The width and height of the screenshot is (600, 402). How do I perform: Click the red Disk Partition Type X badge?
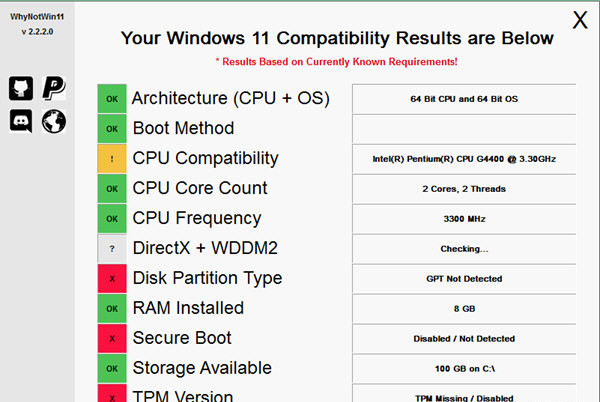[x=112, y=278]
